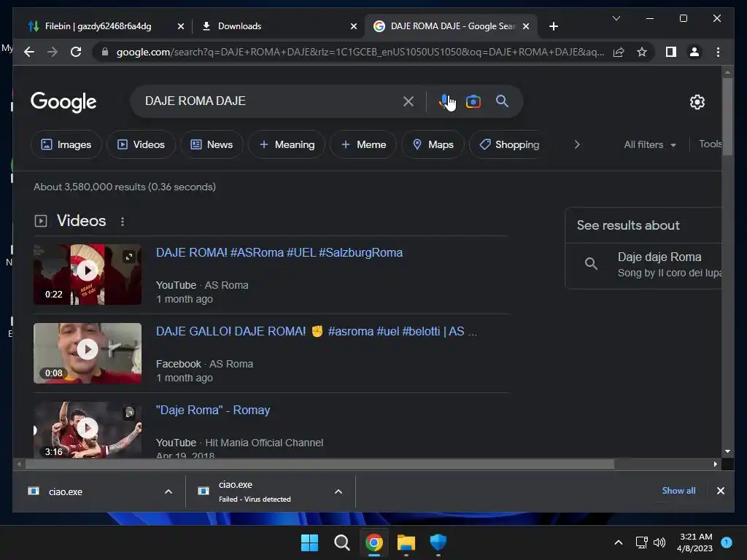View site information padlock icon
The image size is (747, 560).
(105, 52)
